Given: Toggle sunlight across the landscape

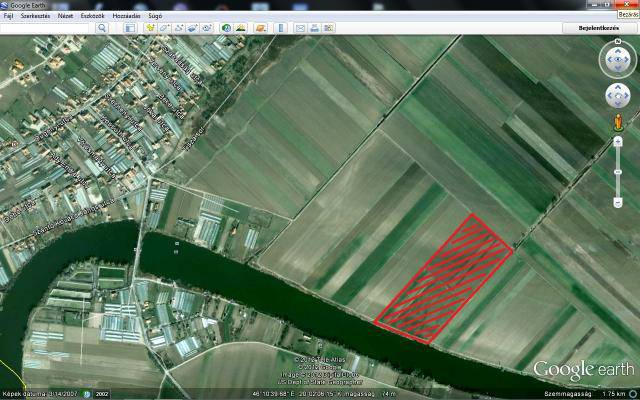Looking at the screenshot, I should coord(241,28).
